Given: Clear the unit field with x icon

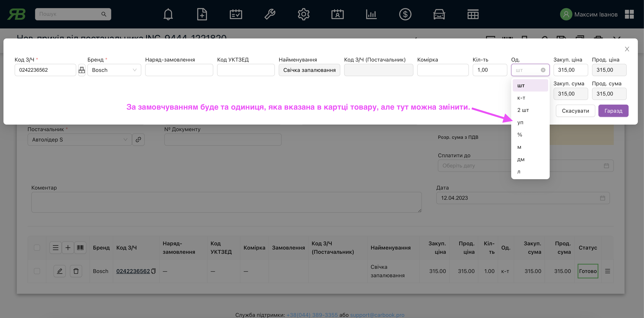Looking at the screenshot, I should pos(543,70).
